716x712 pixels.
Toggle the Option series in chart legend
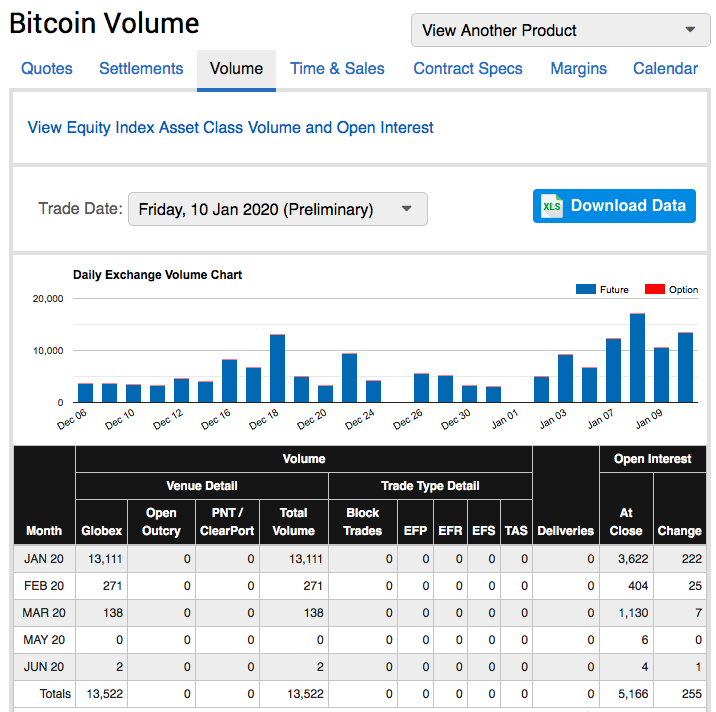click(x=671, y=289)
